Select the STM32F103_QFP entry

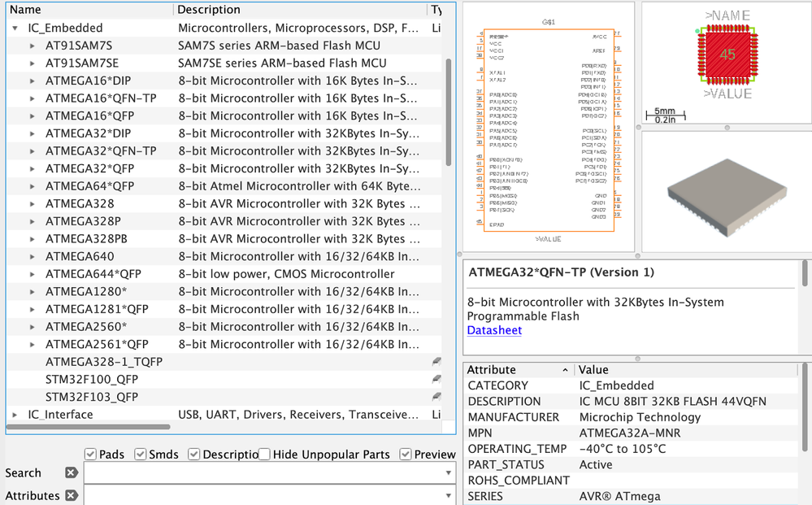coord(224,398)
